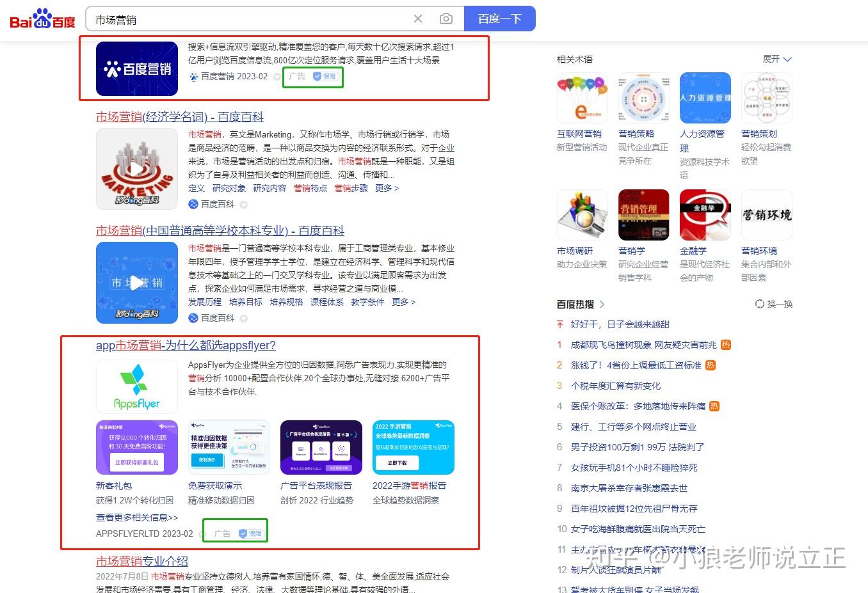Open the 教学条件 sub-link

(367, 302)
